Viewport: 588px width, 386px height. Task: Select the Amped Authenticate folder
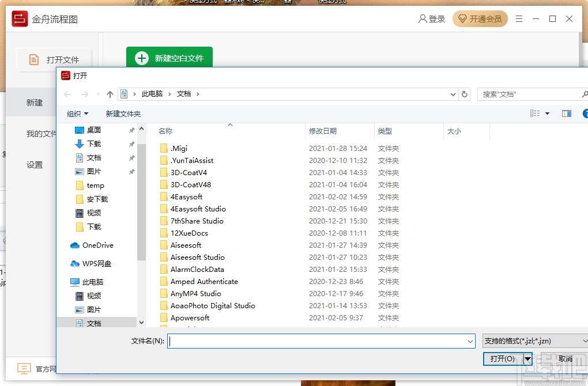[x=204, y=282]
